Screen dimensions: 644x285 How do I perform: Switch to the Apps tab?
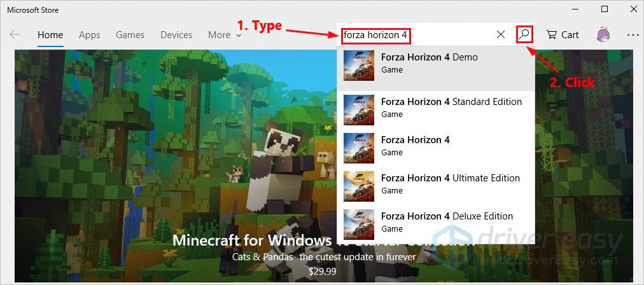coord(90,35)
